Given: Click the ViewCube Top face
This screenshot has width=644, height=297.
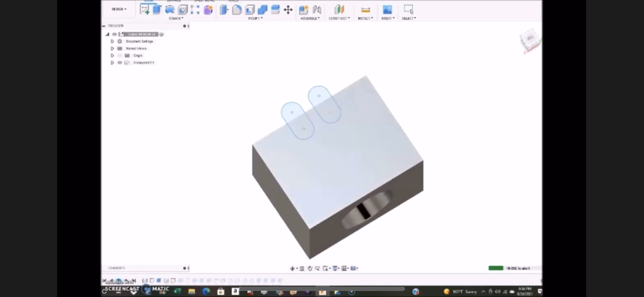Looking at the screenshot, I should pyautogui.click(x=530, y=38).
